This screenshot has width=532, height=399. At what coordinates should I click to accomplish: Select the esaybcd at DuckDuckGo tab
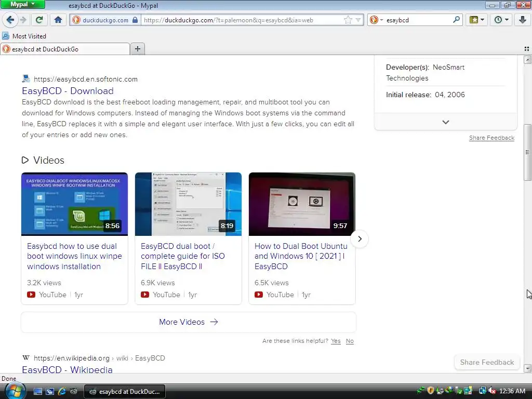pyautogui.click(x=65, y=49)
